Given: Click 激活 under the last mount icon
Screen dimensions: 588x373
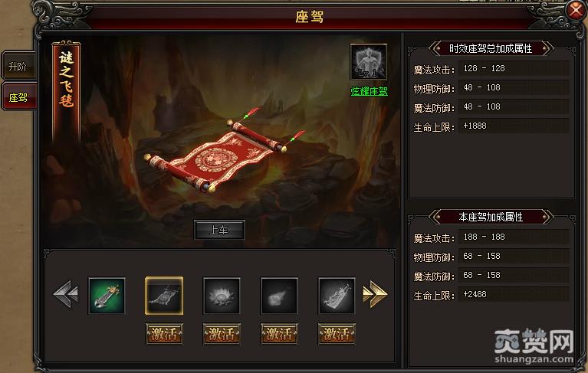Looking at the screenshot, I should click(x=337, y=333).
